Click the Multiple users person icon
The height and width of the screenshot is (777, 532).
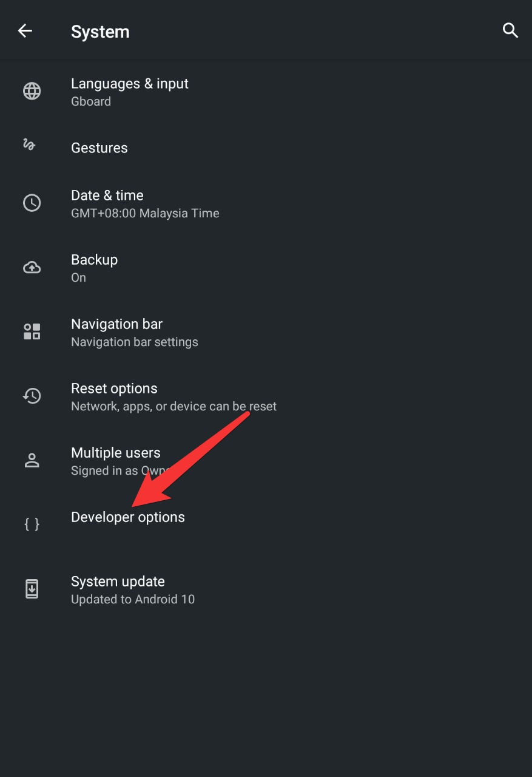(x=32, y=460)
